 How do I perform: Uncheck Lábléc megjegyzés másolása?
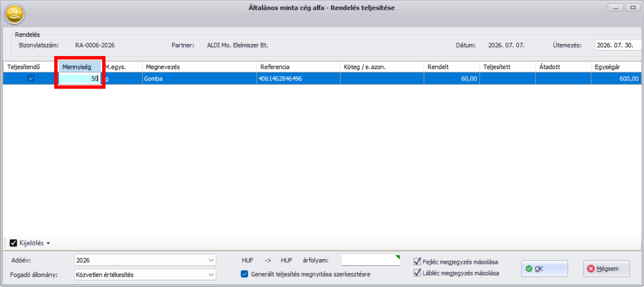(x=417, y=273)
